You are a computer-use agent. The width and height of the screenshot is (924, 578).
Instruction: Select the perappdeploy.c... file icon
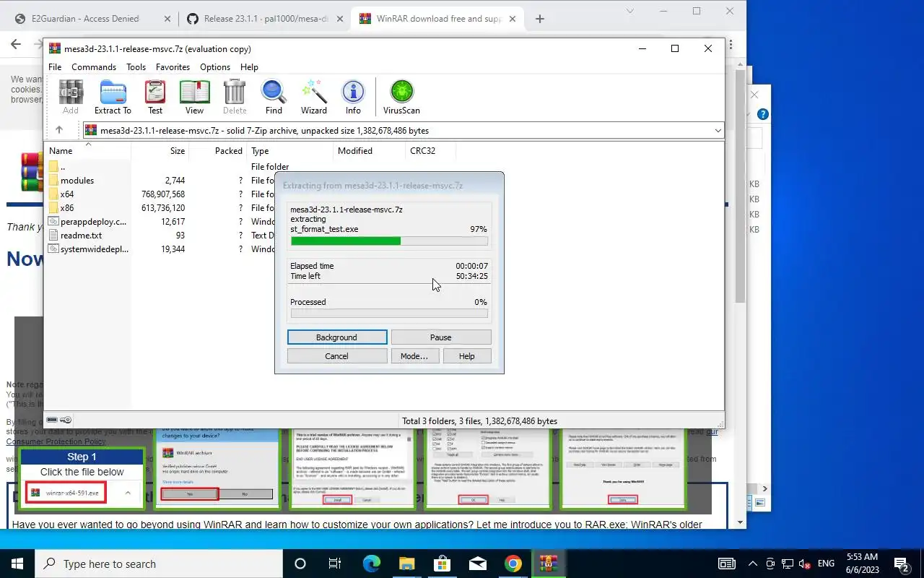point(53,221)
